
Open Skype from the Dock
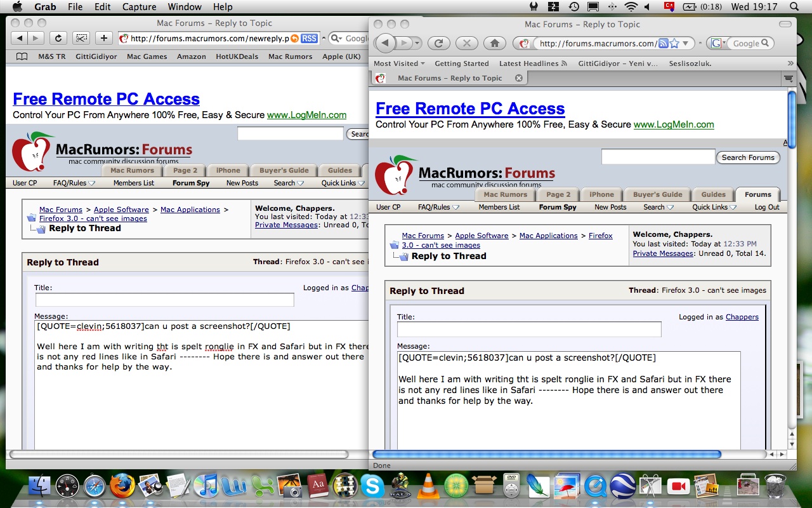[372, 486]
